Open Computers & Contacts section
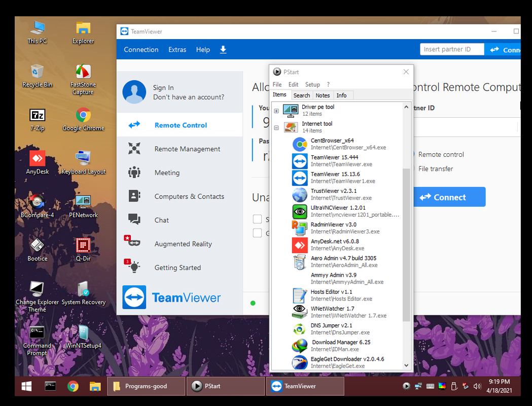The width and height of the screenshot is (532, 406). coord(180,196)
